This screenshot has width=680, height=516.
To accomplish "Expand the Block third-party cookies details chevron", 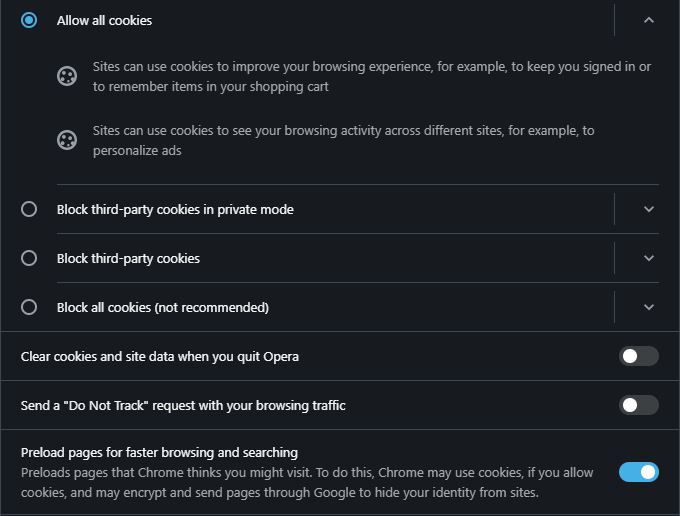I will (x=649, y=258).
